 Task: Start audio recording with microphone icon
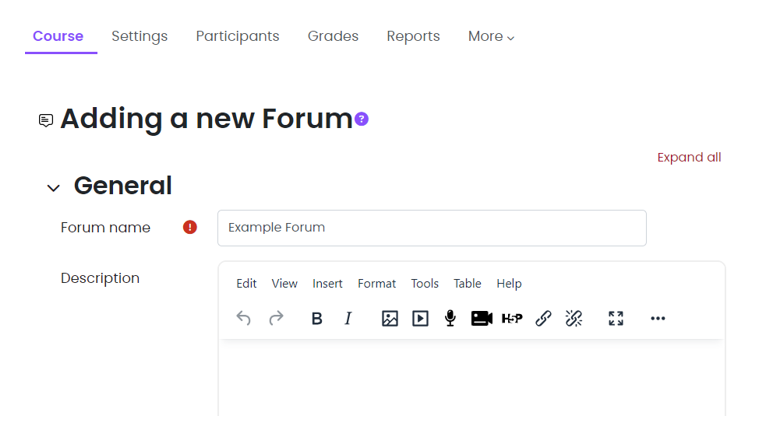click(450, 318)
